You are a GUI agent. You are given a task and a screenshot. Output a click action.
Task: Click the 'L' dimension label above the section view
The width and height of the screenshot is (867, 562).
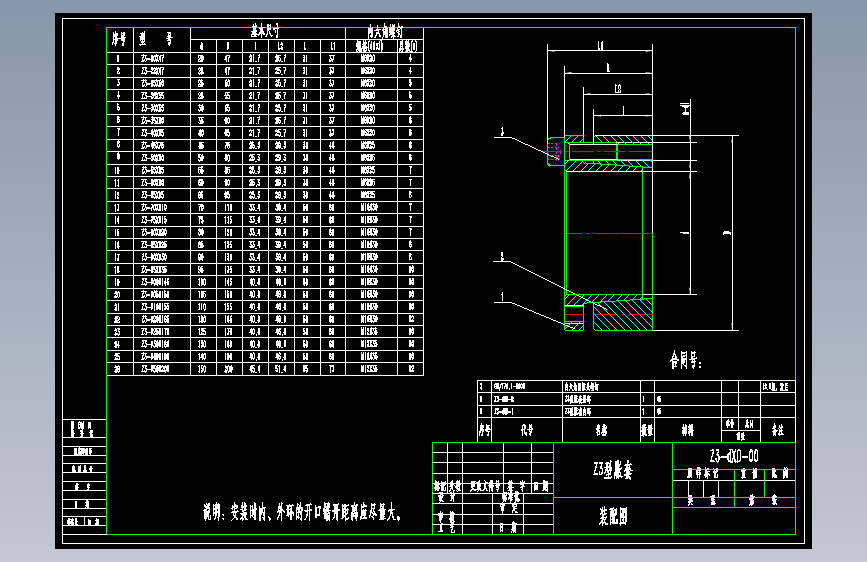coord(608,67)
